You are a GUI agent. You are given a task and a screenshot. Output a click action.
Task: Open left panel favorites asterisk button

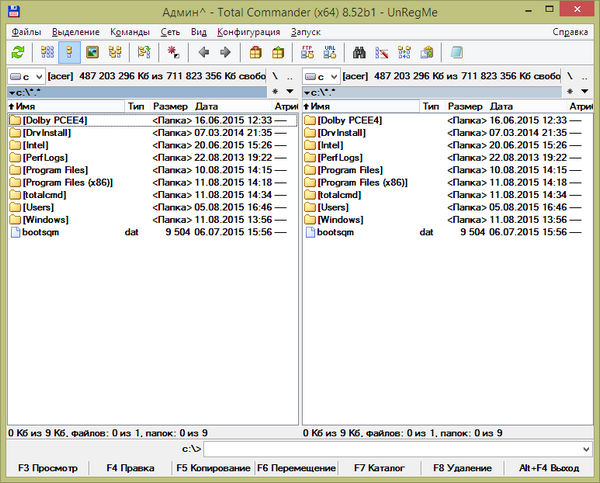click(x=275, y=91)
